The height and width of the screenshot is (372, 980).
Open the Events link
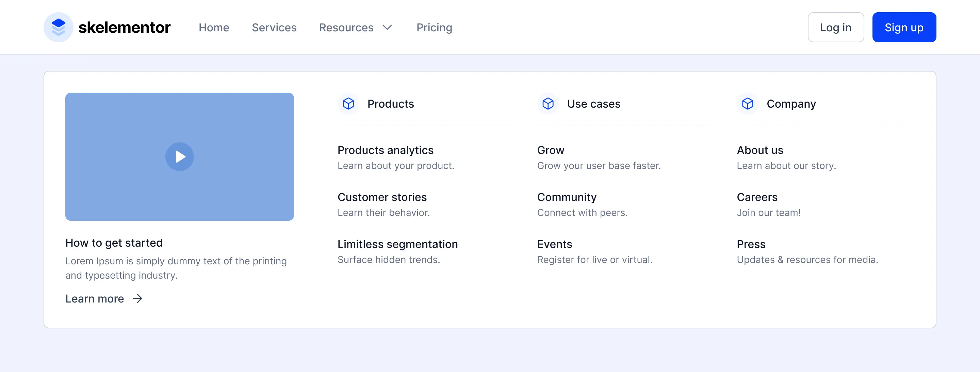555,244
